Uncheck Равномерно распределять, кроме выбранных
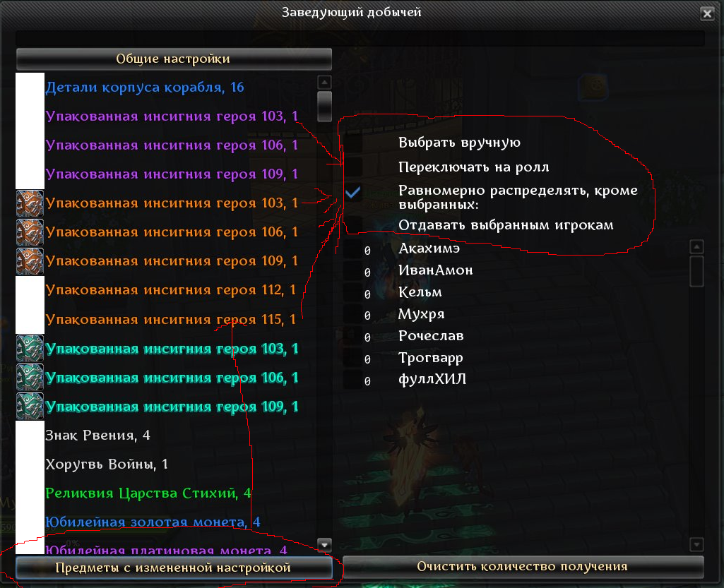The width and height of the screenshot is (724, 588). coord(353,193)
